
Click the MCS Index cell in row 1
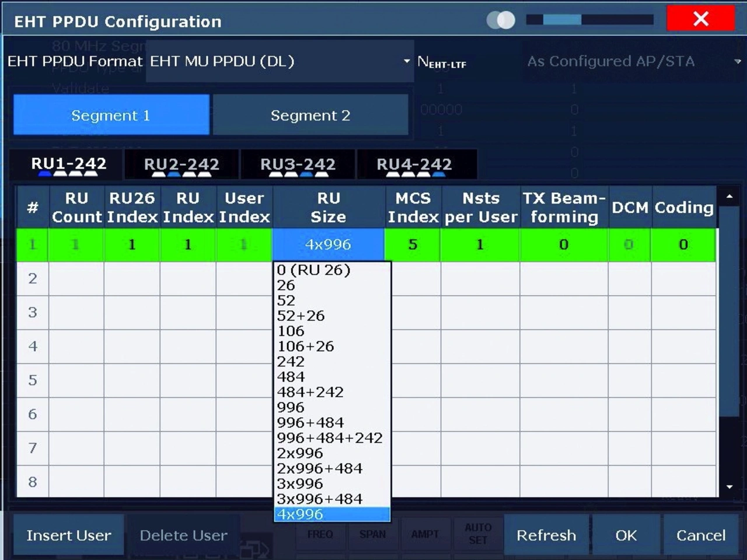(x=413, y=244)
